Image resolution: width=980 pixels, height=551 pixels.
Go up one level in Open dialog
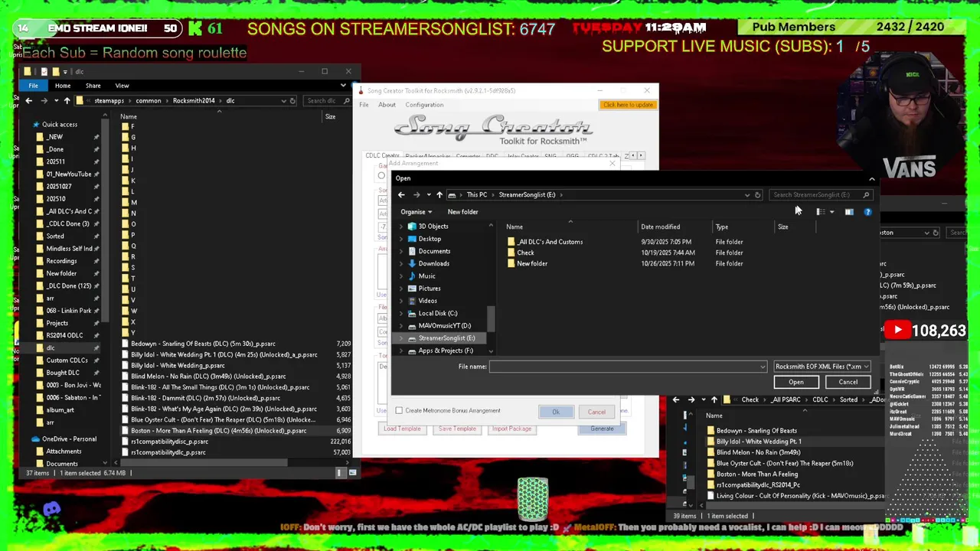tap(439, 194)
